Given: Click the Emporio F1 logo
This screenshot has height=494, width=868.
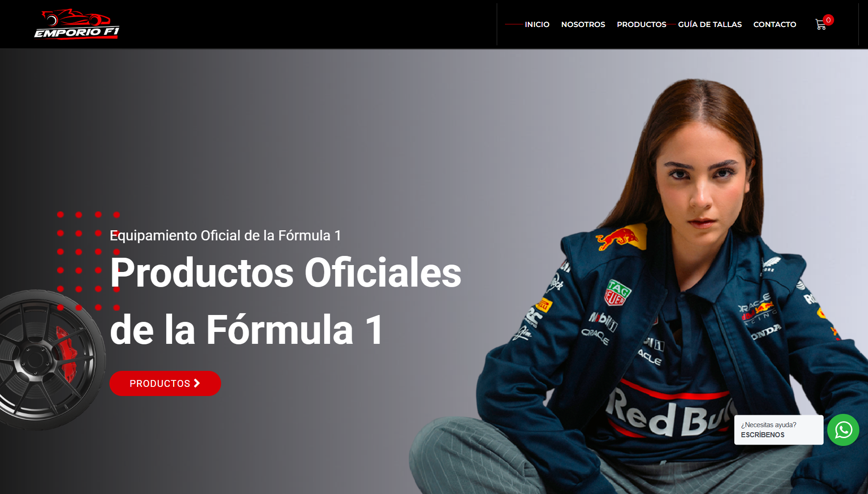Looking at the screenshot, I should [77, 24].
